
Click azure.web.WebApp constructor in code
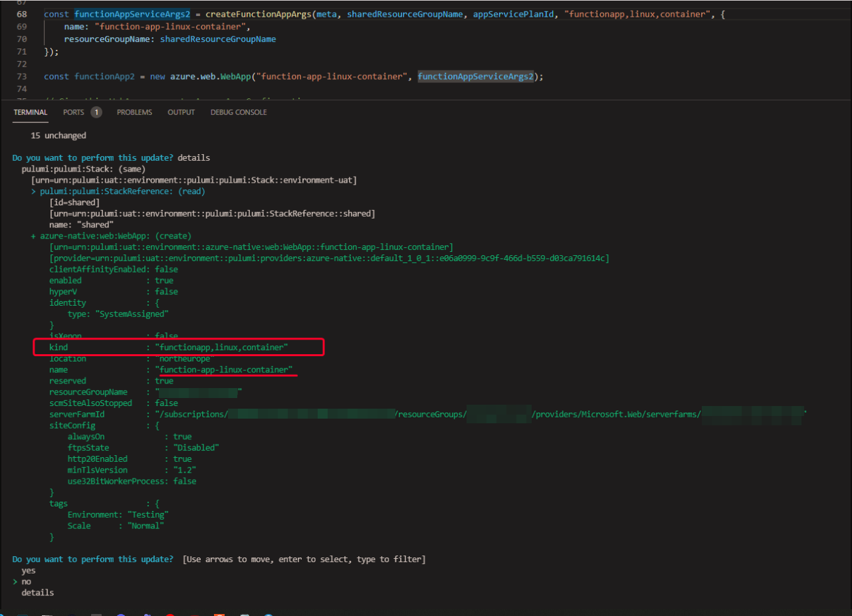[x=211, y=76]
